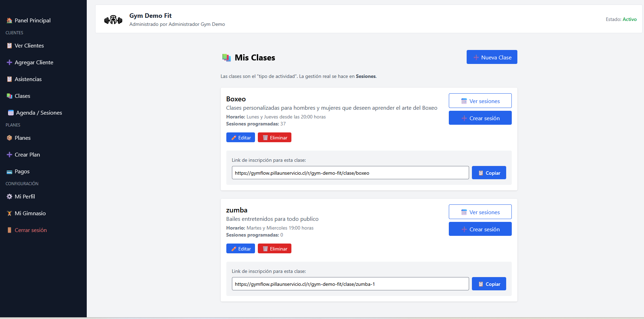Click the Gym Demo Fit header title
The height and width of the screenshot is (319, 644).
[x=150, y=16]
